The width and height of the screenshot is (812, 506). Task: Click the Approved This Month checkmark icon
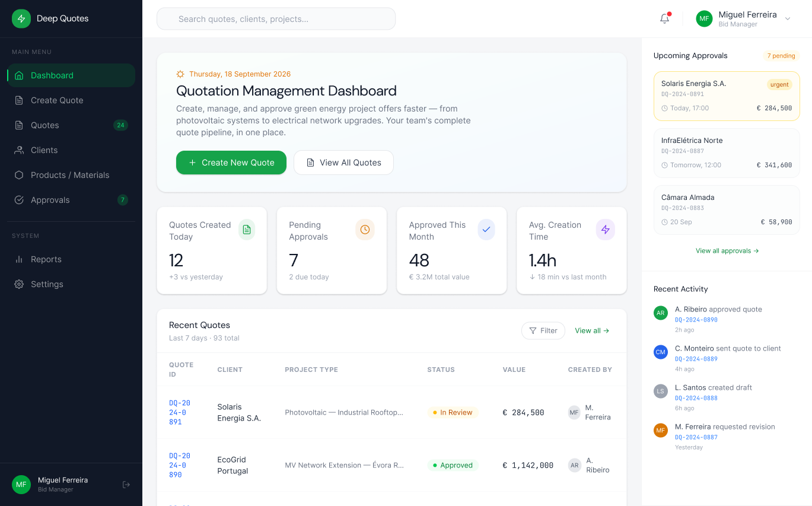tap(486, 230)
